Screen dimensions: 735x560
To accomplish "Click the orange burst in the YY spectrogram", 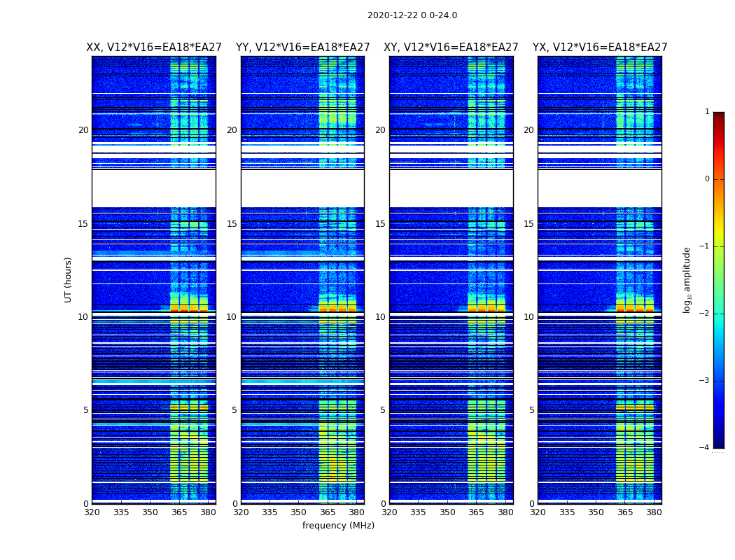I will [x=337, y=309].
